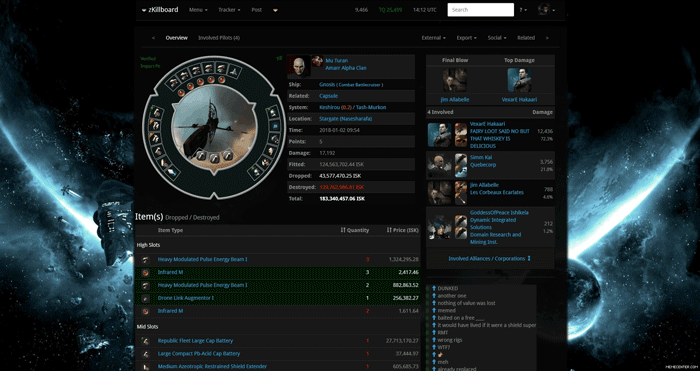Click the TQ 25,499 server status
This screenshot has width=700, height=371.
(390, 10)
